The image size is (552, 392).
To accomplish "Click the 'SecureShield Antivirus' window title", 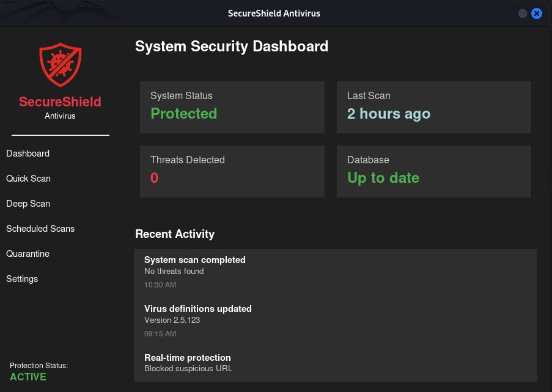I will pos(274,13).
